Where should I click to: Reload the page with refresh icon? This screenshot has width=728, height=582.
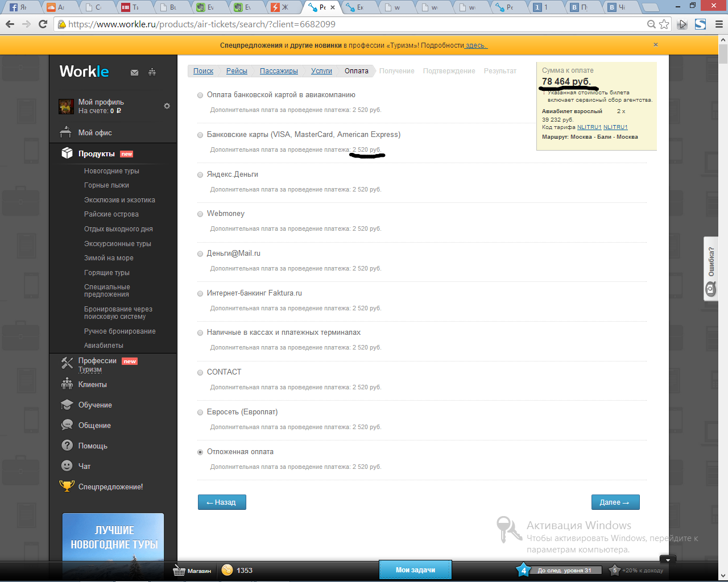(43, 24)
